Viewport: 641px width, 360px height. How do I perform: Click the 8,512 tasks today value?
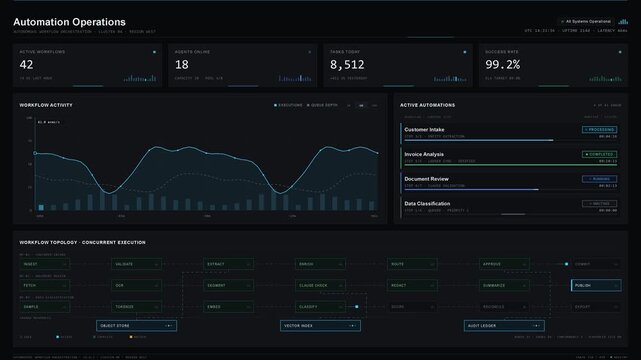point(347,65)
